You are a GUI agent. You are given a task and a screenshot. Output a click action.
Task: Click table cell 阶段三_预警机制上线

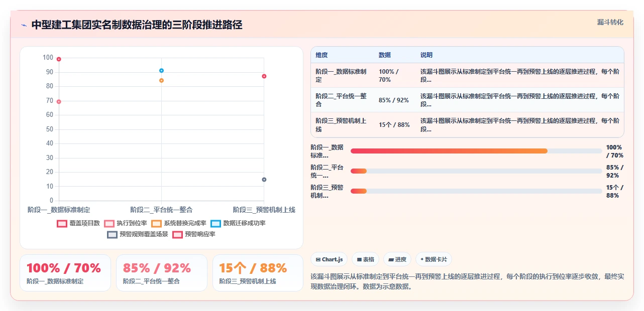click(x=342, y=125)
